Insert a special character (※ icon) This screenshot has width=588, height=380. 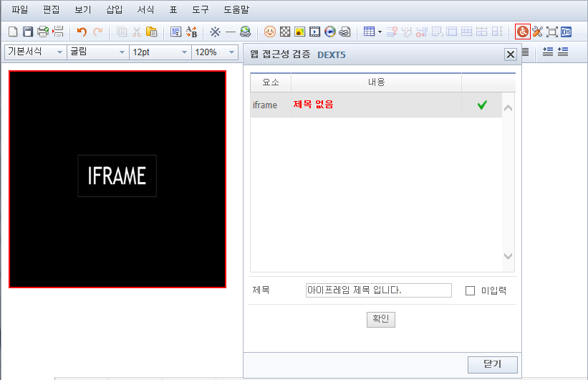pyautogui.click(x=216, y=32)
